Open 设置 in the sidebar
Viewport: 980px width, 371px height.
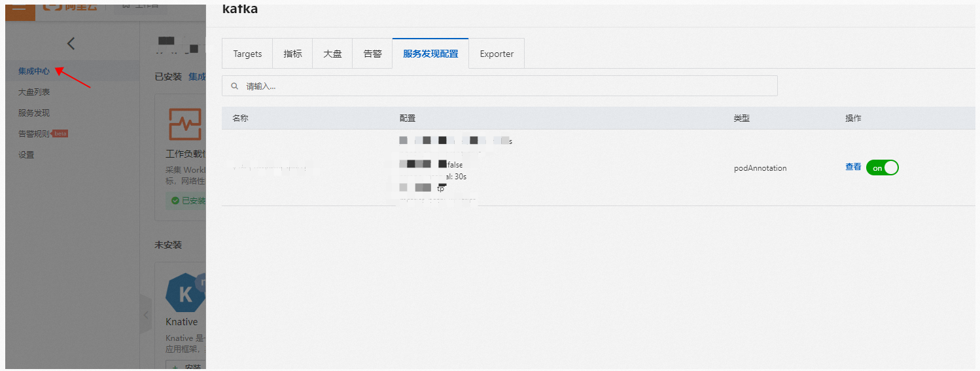click(x=26, y=154)
